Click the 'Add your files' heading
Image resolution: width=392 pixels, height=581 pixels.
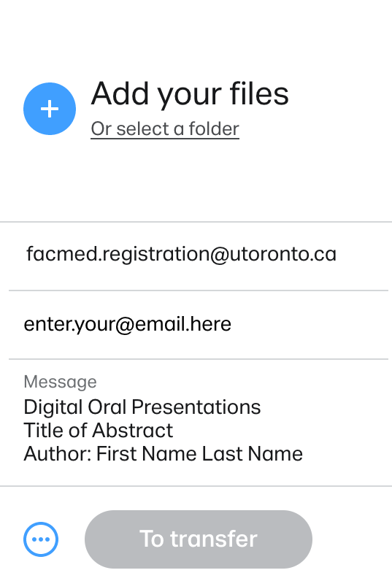click(190, 94)
